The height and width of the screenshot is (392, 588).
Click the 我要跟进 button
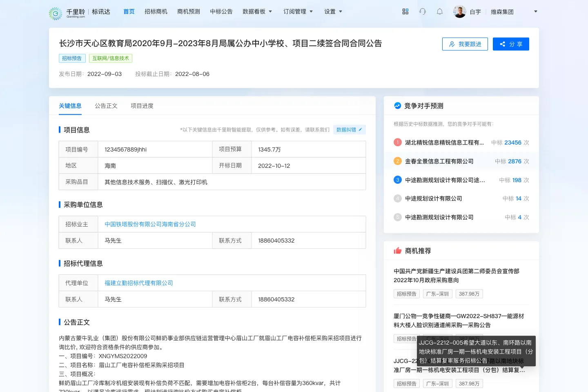point(465,44)
